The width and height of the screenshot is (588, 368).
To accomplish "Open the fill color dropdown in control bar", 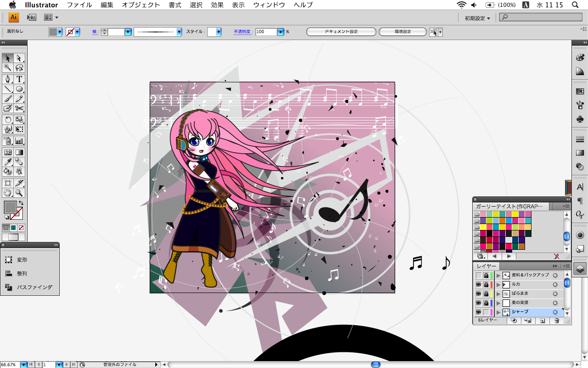I will (60, 32).
